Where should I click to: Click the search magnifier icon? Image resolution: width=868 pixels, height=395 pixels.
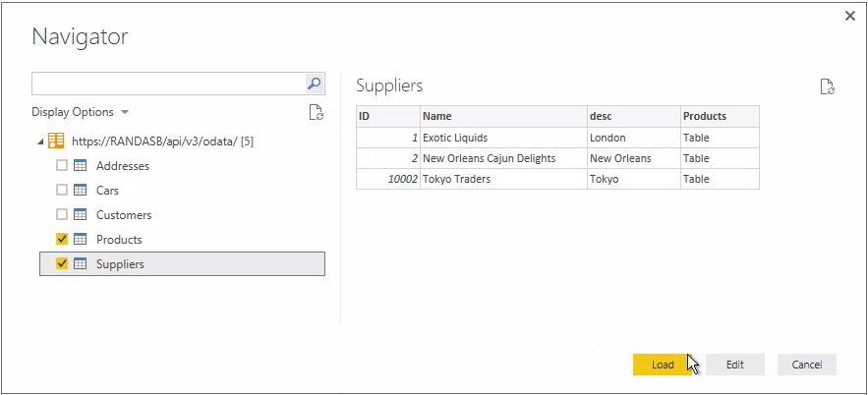tap(315, 84)
